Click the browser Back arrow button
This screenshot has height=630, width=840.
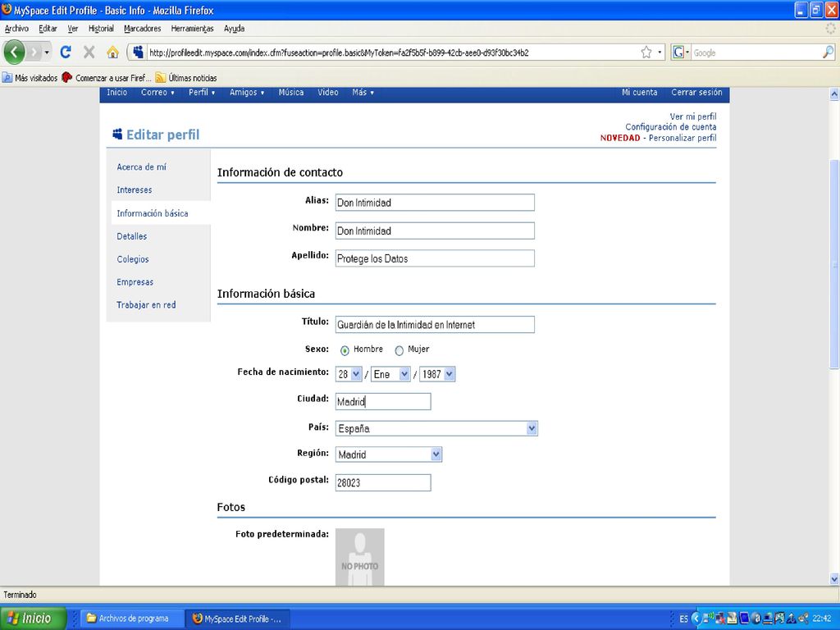pos(15,52)
